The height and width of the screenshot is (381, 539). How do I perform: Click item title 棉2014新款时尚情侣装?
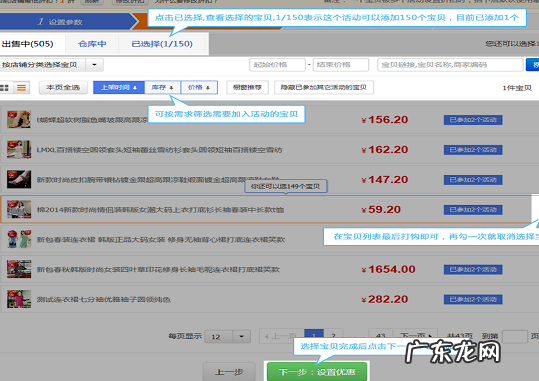[x=160, y=210]
